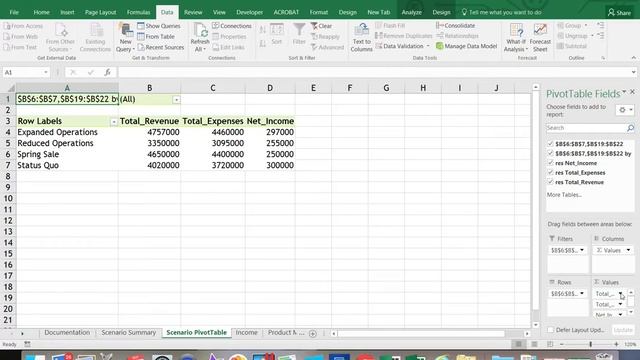Open the field dropdown in the Rows area
The width and height of the screenshot is (640, 360).
[x=582, y=293]
